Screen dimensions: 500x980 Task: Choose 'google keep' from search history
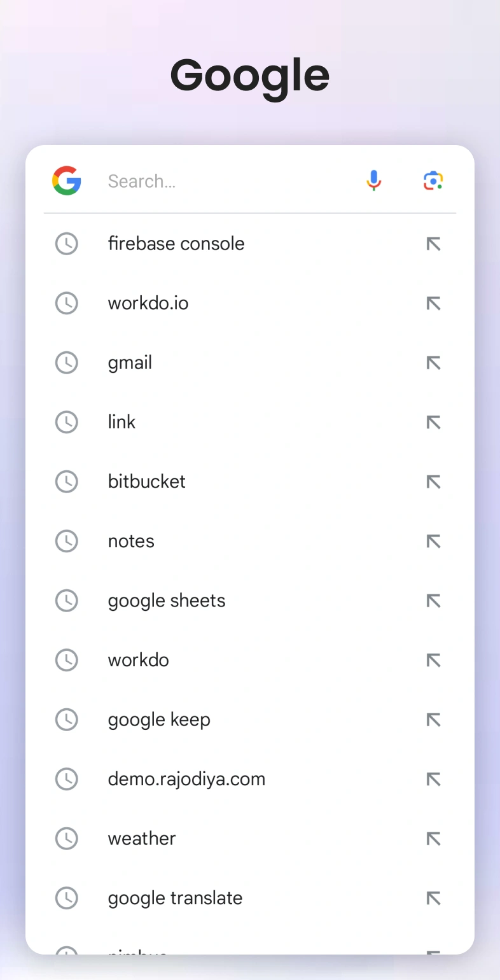[159, 720]
